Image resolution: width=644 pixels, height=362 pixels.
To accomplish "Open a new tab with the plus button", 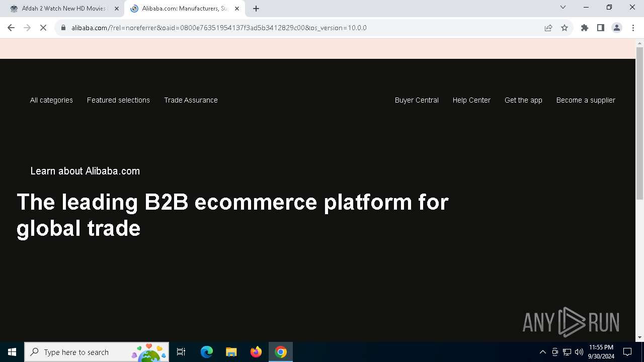I will click(x=256, y=9).
